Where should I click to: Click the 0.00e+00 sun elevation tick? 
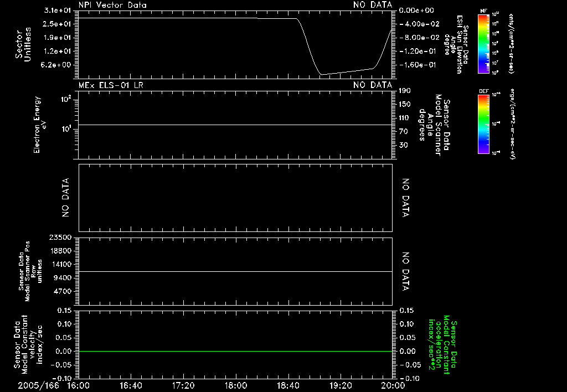tap(416, 11)
